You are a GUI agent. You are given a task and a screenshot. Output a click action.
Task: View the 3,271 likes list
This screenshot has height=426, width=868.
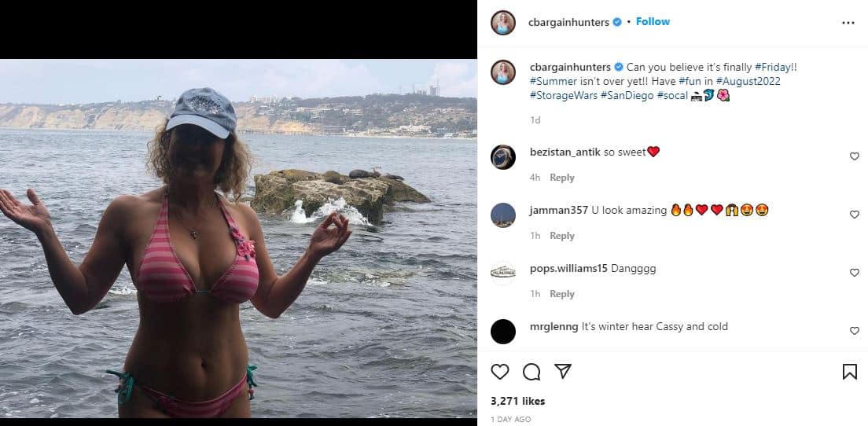point(517,401)
